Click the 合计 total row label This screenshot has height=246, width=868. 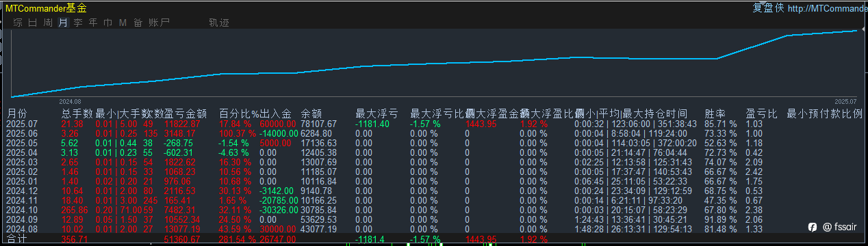click(x=17, y=240)
